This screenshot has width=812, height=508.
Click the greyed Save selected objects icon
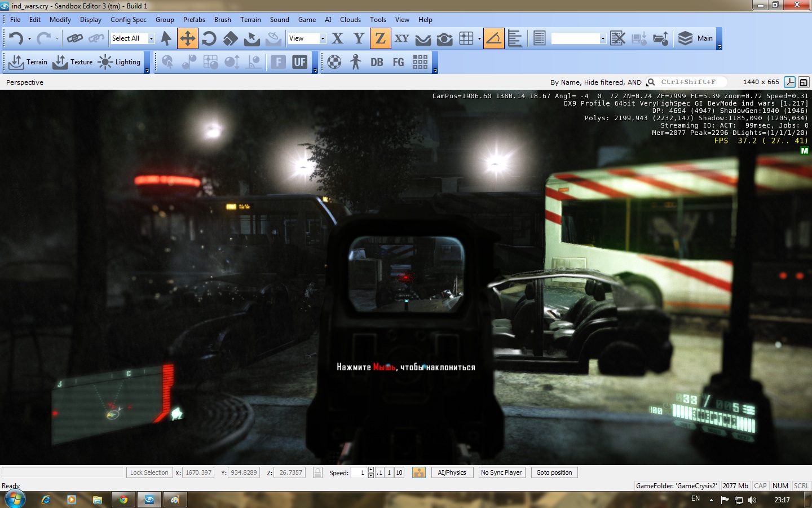639,38
